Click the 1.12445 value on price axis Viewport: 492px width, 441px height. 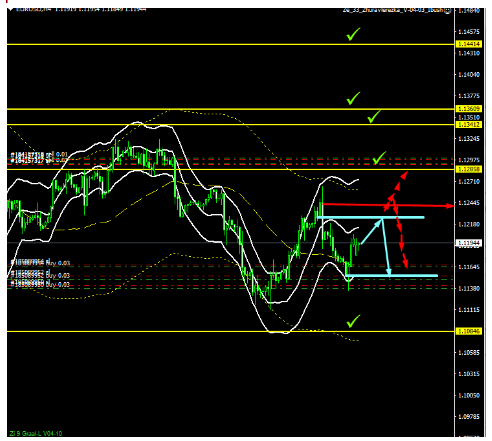(x=469, y=203)
